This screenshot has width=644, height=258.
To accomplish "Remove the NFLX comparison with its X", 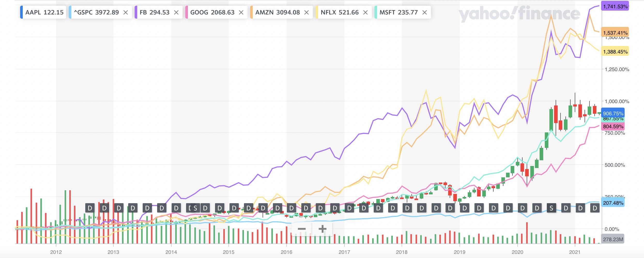I will (365, 12).
